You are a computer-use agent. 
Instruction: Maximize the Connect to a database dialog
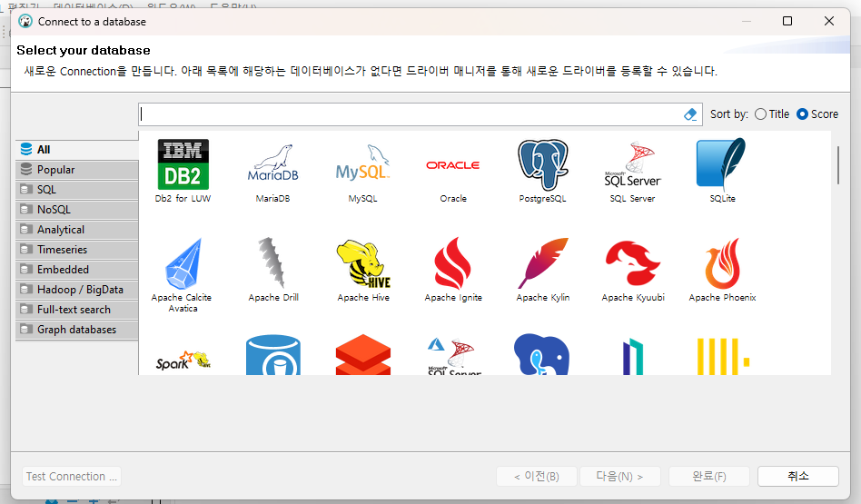[787, 21]
